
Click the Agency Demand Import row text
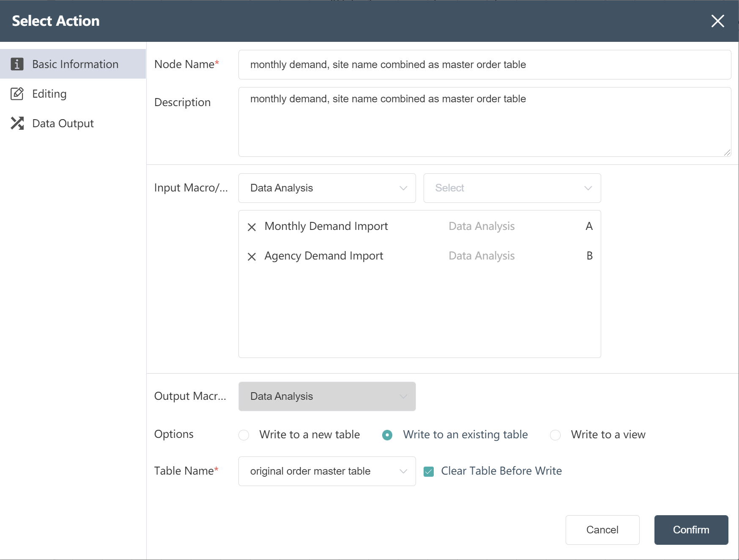(x=324, y=256)
